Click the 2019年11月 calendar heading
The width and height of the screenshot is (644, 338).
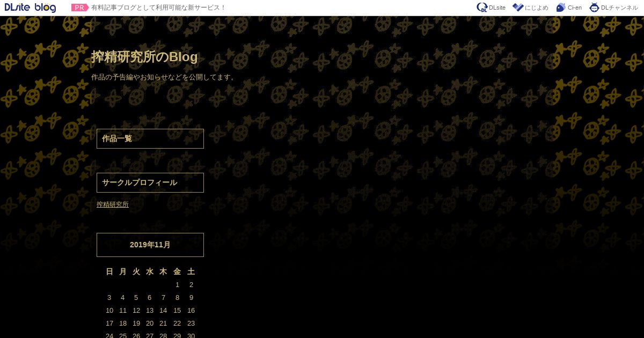click(x=150, y=245)
